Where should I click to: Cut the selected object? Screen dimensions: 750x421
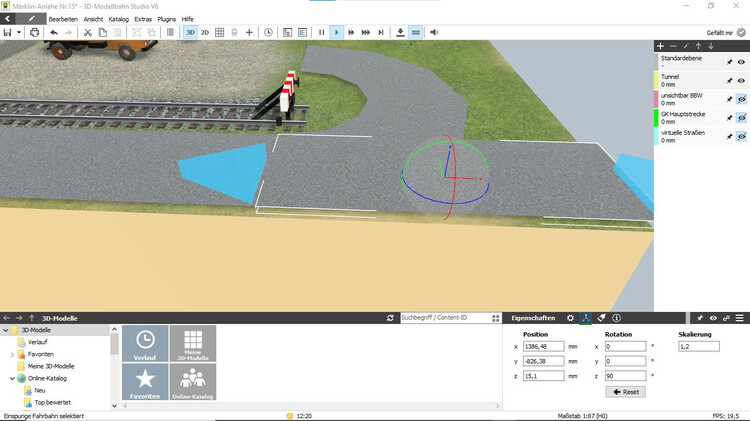[88, 33]
